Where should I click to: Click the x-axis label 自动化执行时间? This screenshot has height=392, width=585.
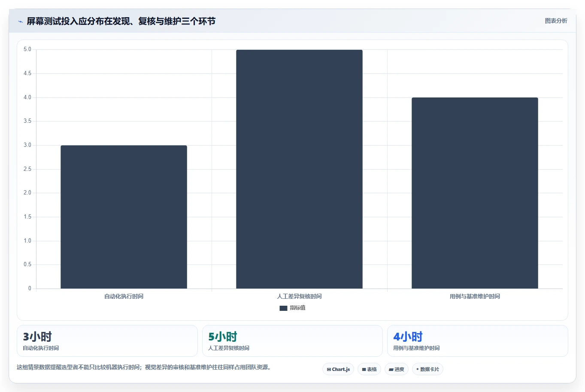pos(124,297)
